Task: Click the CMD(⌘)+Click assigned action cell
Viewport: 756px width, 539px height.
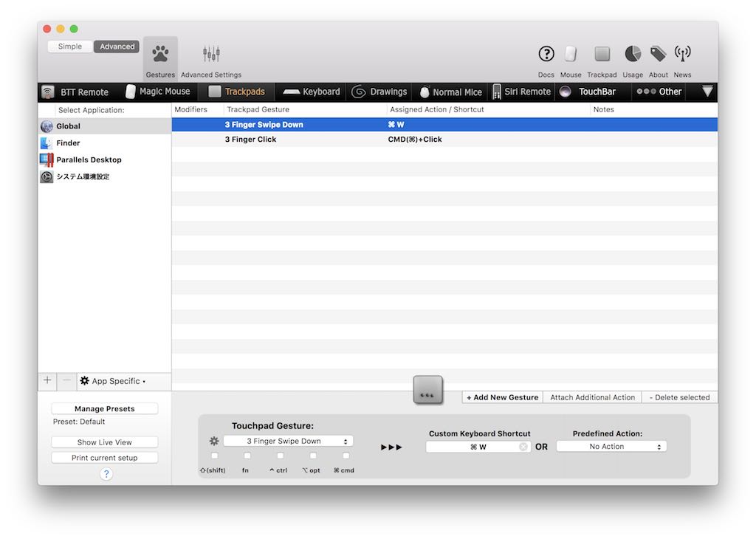Action: 415,140
